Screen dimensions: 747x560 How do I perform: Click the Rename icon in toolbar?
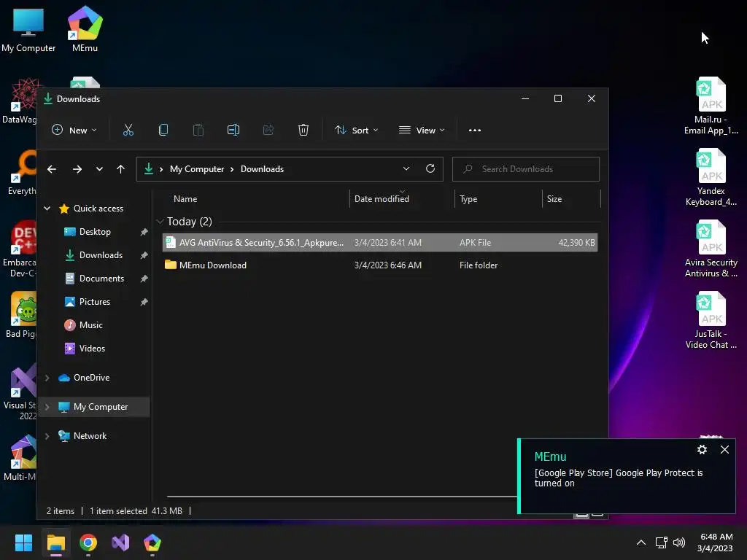point(233,130)
